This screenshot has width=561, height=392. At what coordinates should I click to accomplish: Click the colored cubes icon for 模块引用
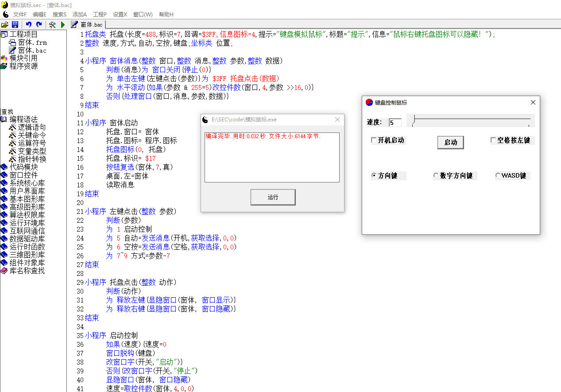click(x=4, y=58)
